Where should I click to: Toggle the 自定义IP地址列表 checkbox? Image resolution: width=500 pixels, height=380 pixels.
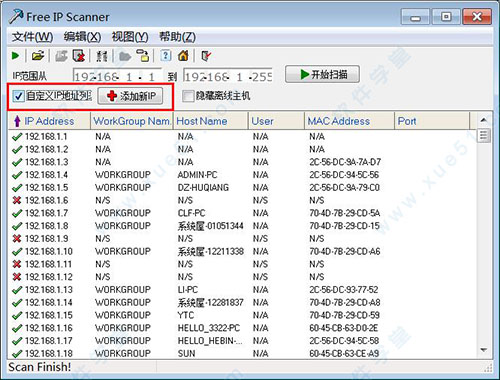click(18, 96)
